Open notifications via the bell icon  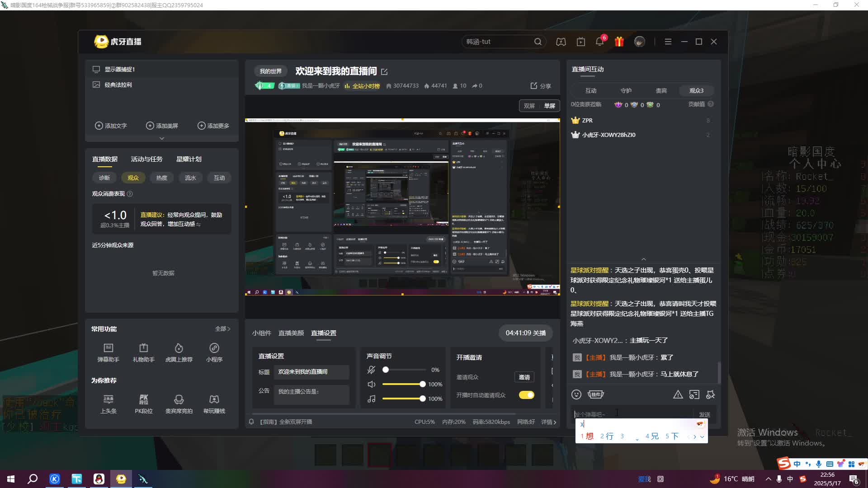(599, 41)
